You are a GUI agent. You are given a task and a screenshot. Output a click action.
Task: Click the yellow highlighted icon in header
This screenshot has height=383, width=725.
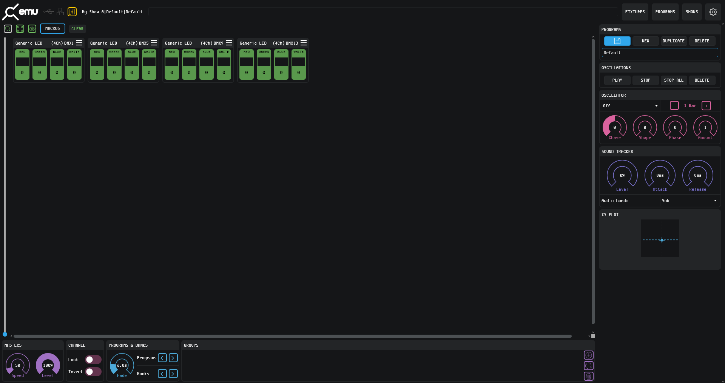pyautogui.click(x=72, y=12)
